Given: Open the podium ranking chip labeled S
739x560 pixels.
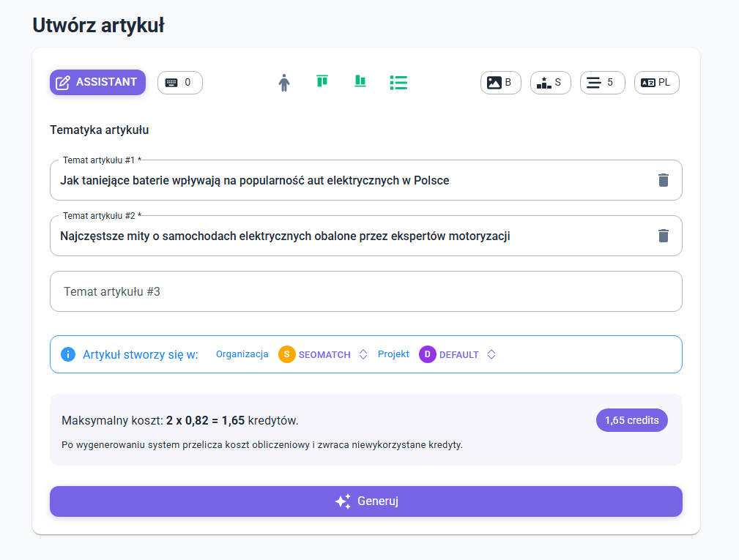Looking at the screenshot, I should [x=550, y=83].
